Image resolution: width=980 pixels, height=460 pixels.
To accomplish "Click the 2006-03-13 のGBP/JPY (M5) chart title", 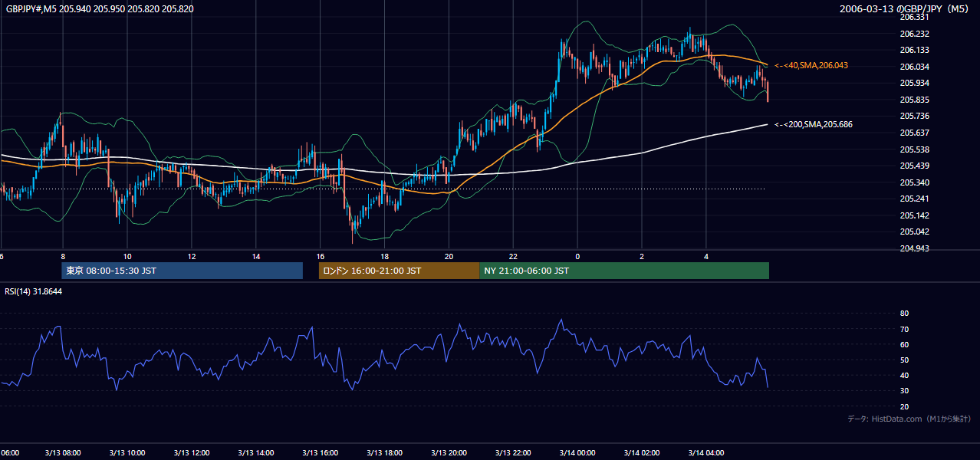I will click(x=906, y=9).
